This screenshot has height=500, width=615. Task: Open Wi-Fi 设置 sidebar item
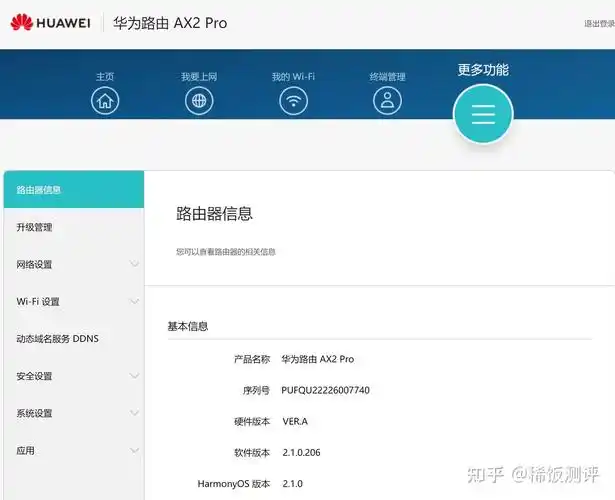point(74,302)
